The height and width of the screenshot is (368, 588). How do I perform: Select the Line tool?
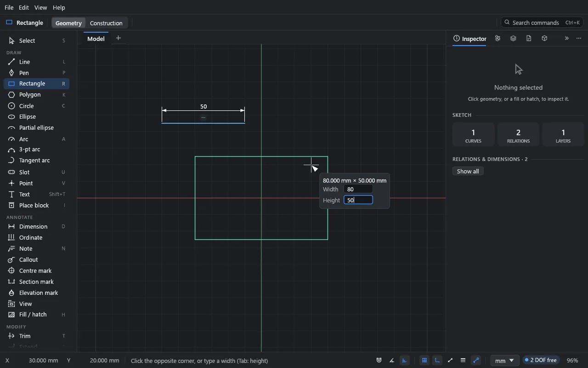37,62
